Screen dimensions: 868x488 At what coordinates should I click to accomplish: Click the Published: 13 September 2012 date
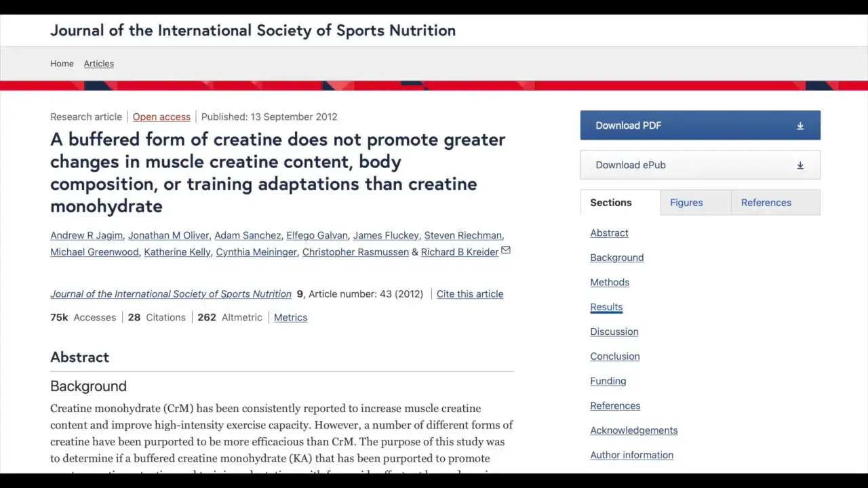[x=269, y=117]
